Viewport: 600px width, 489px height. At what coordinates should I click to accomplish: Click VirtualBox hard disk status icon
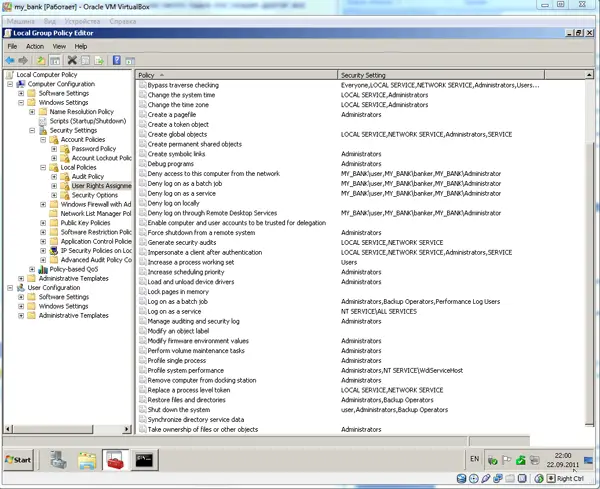pyautogui.click(x=461, y=478)
